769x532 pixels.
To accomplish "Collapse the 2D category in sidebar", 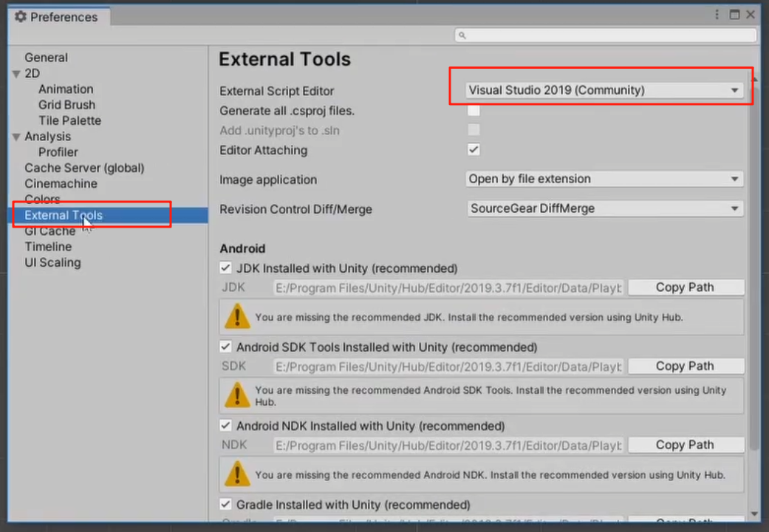I will (16, 74).
